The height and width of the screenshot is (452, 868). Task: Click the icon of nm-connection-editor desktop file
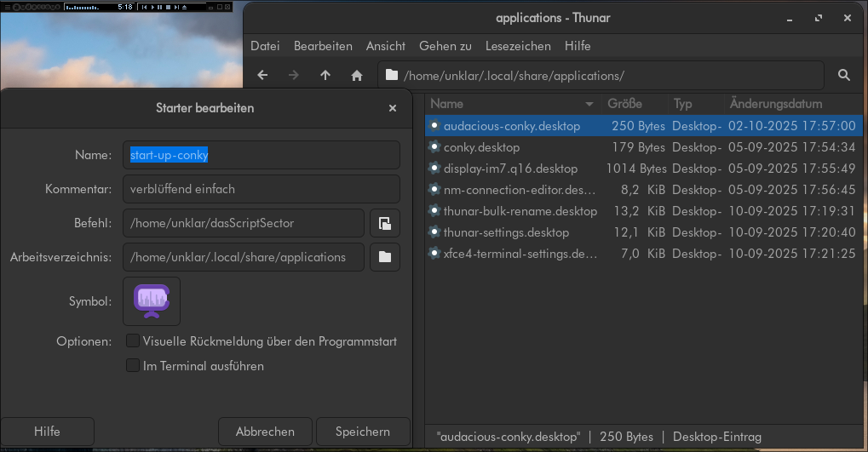434,190
